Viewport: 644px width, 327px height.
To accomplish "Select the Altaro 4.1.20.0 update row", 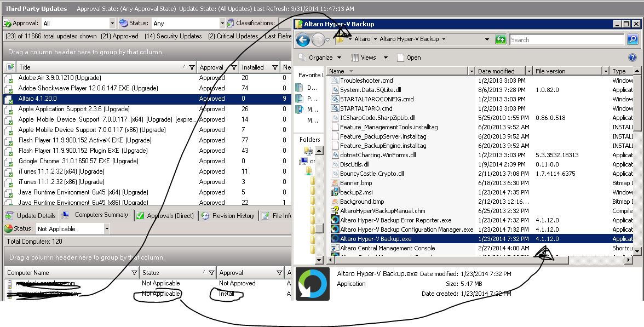I will click(147, 99).
